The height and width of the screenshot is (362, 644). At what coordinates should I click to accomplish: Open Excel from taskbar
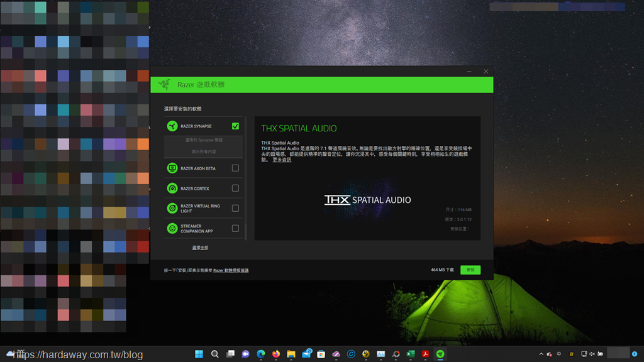click(411, 354)
